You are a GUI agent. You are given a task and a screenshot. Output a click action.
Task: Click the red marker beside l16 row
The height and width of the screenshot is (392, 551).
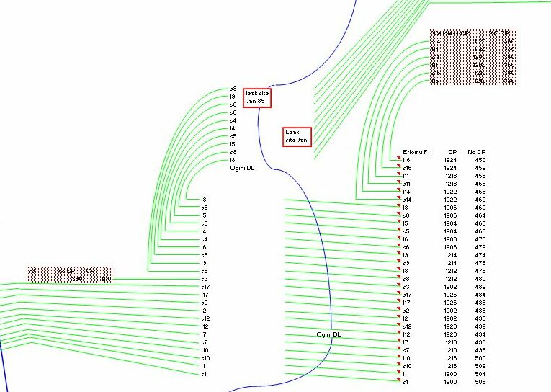pos(398,159)
